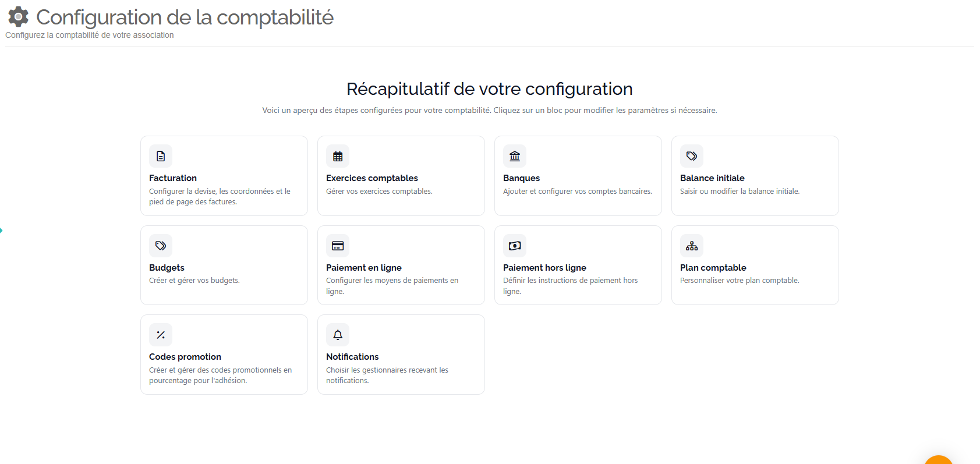Open the Facturation title link
Screen dimensions: 980x464
[173, 178]
